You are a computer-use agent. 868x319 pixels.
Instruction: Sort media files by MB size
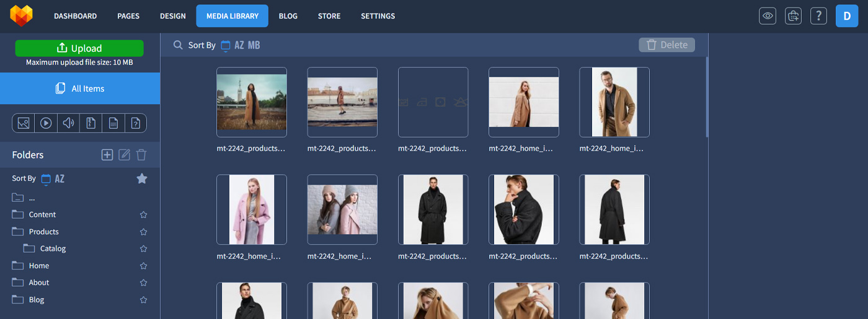point(254,45)
